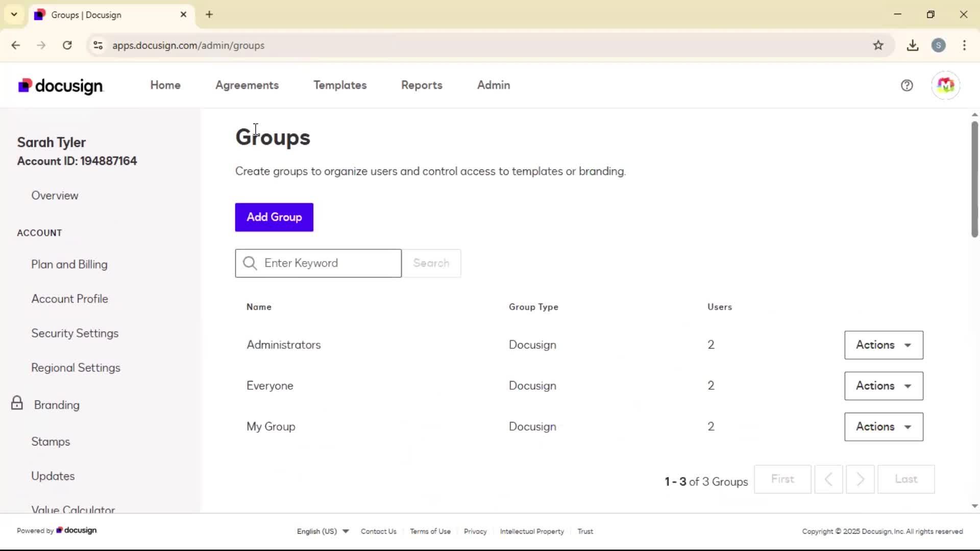The height and width of the screenshot is (551, 980).
Task: Open a new browser tab
Action: click(x=209, y=14)
